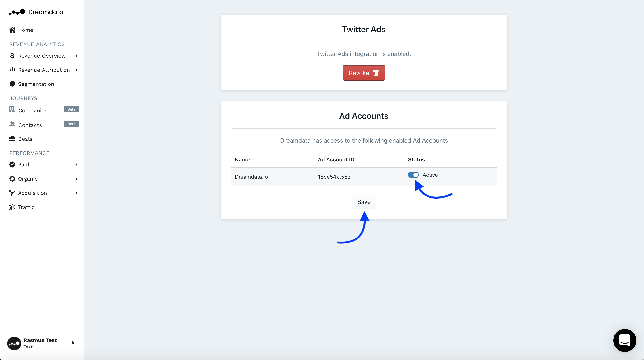Click the ad account ID 18ce54xt56z
Image resolution: width=644 pixels, height=360 pixels.
coord(334,177)
